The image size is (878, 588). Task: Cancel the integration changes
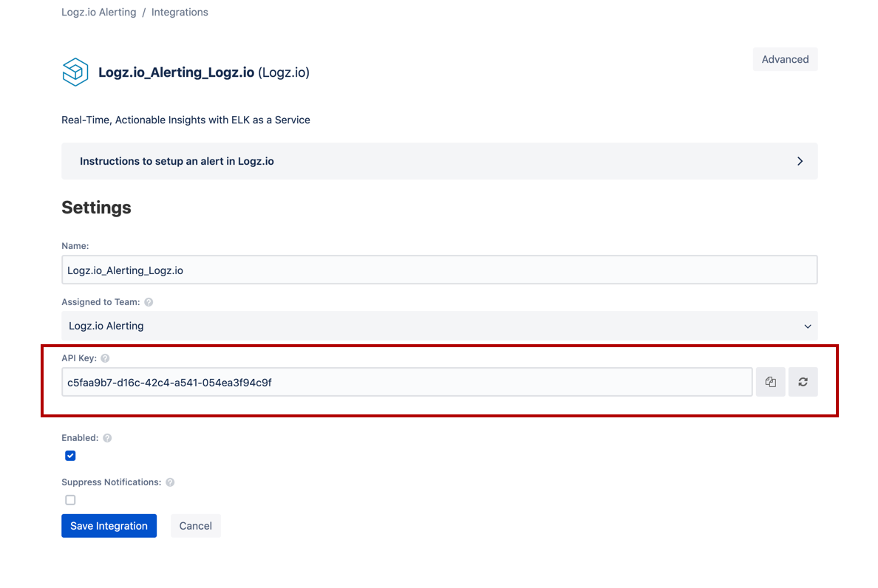[195, 526]
